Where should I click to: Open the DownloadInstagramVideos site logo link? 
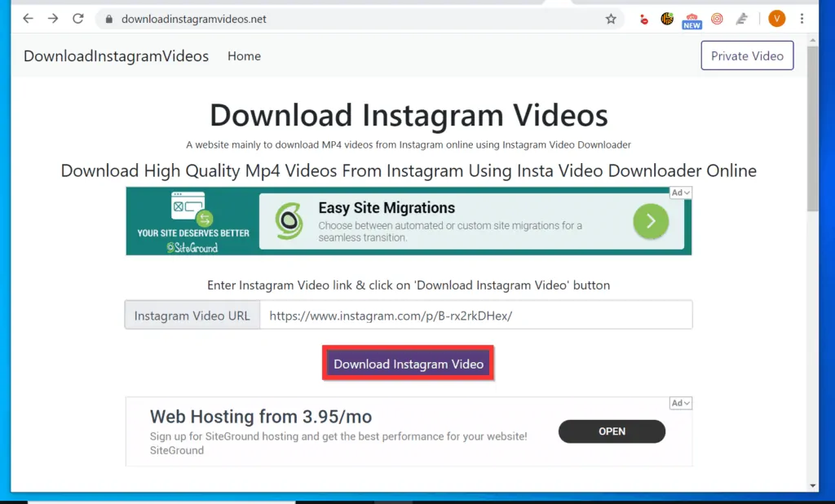click(115, 55)
